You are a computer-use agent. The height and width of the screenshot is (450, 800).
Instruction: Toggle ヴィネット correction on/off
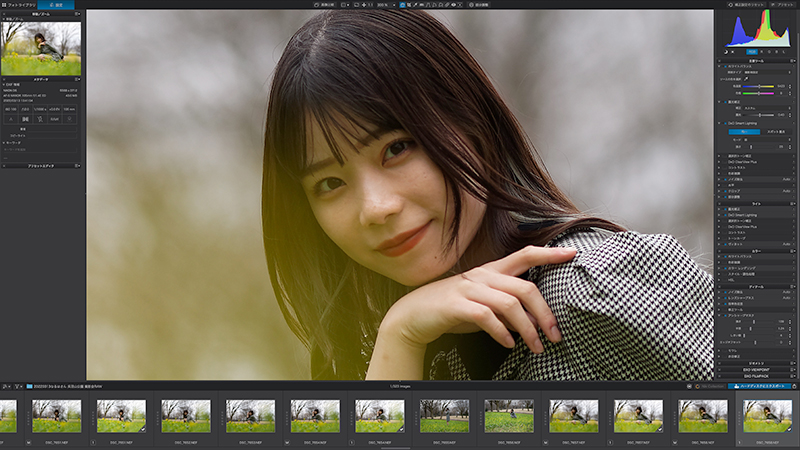(x=726, y=244)
